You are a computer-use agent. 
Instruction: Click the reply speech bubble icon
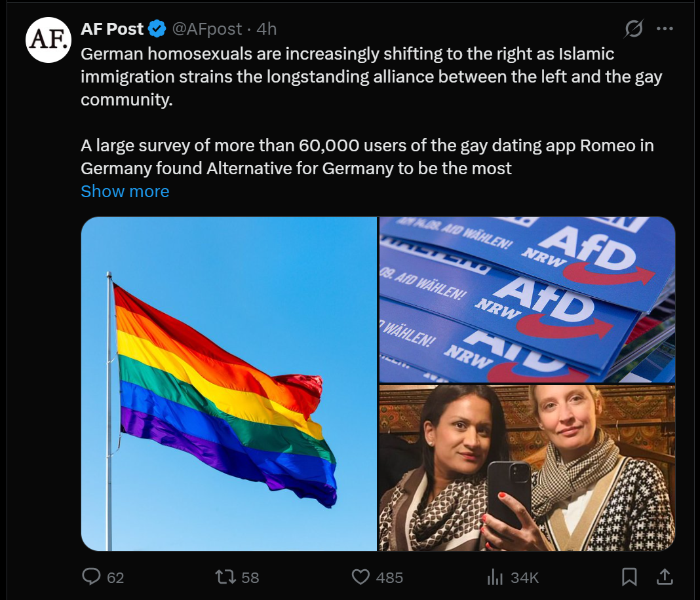click(90, 576)
